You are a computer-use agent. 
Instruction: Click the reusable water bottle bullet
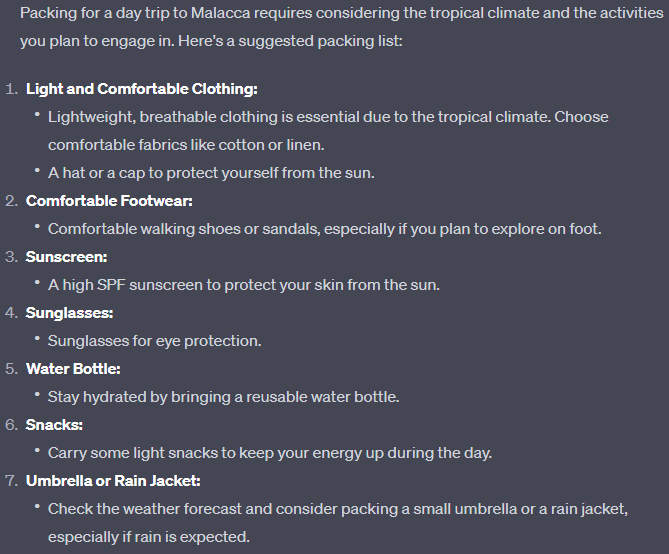[x=224, y=397]
